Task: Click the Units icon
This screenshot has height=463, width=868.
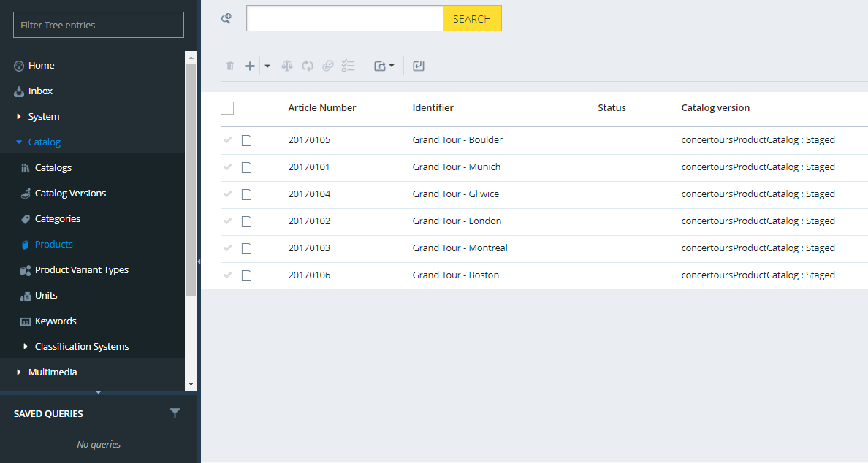Action: 26,296
